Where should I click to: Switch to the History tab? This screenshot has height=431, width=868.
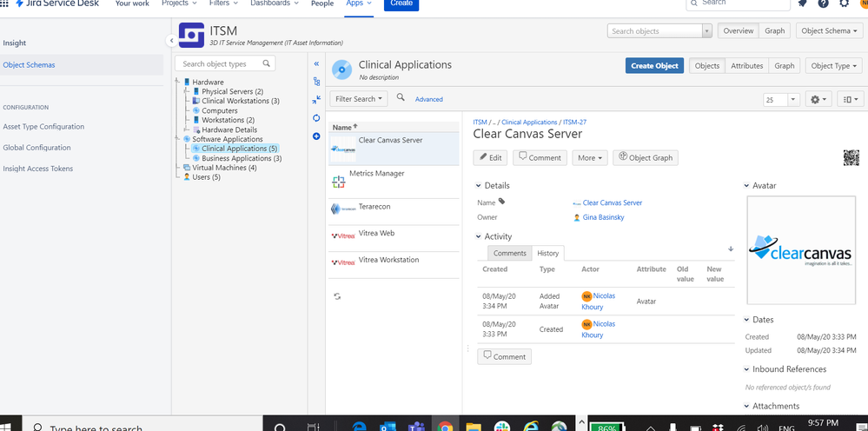click(548, 253)
